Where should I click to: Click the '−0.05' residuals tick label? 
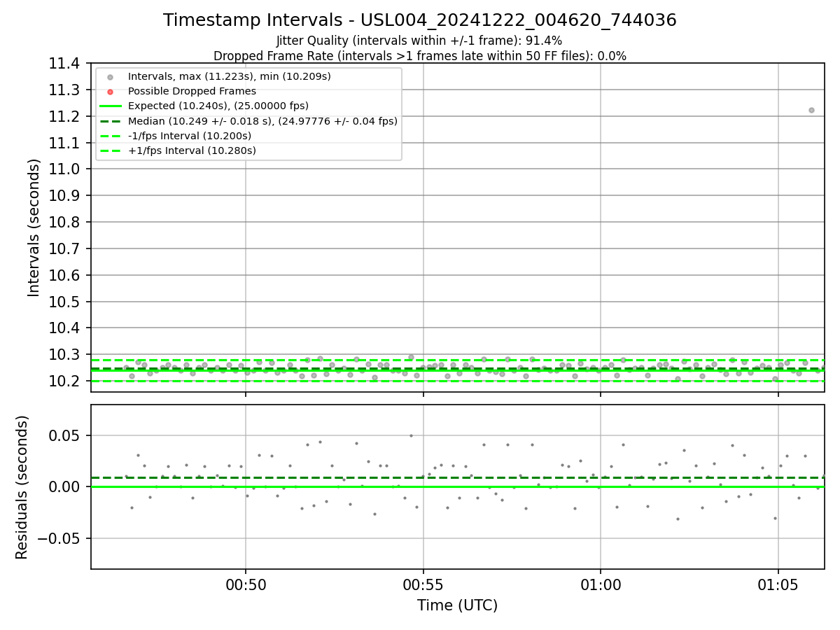pos(59,538)
